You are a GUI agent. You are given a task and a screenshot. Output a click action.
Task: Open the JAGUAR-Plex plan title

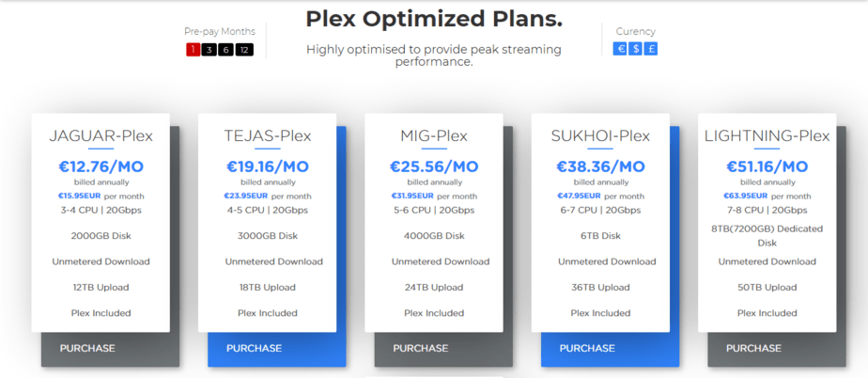coord(101,136)
